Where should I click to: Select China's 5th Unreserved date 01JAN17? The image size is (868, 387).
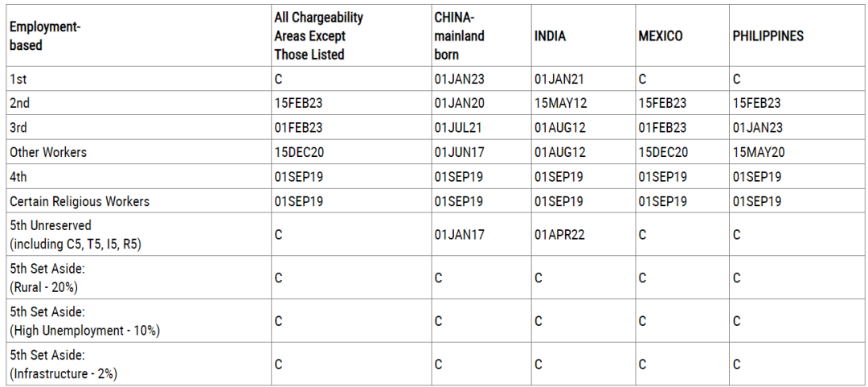[x=460, y=235]
